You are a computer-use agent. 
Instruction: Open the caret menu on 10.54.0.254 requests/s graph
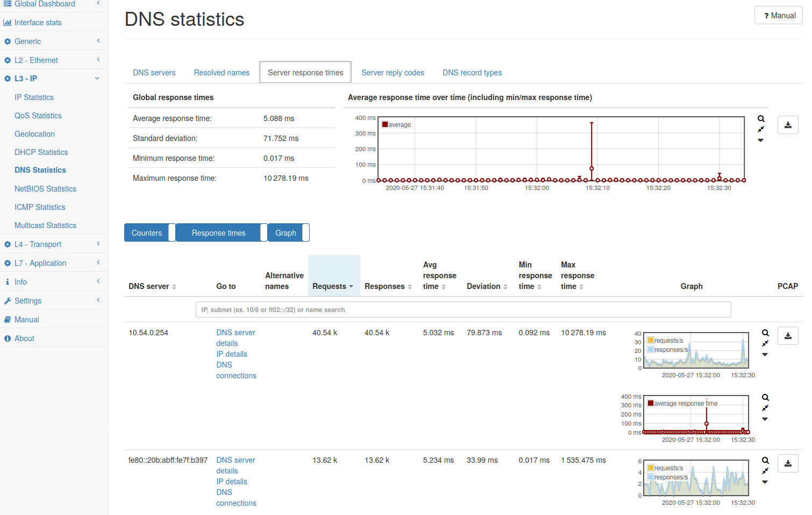765,355
